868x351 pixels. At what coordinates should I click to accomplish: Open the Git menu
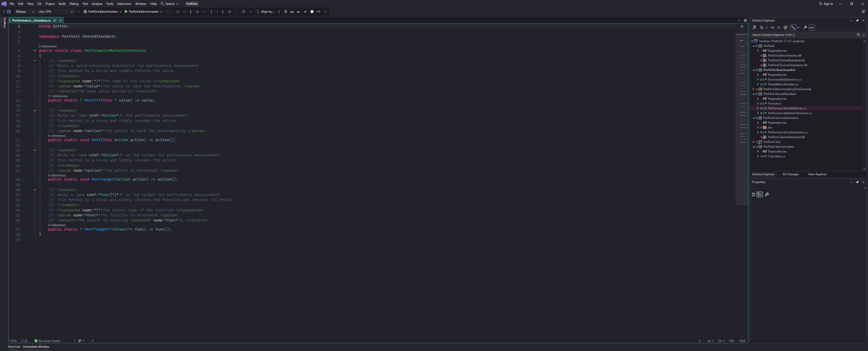coord(39,4)
